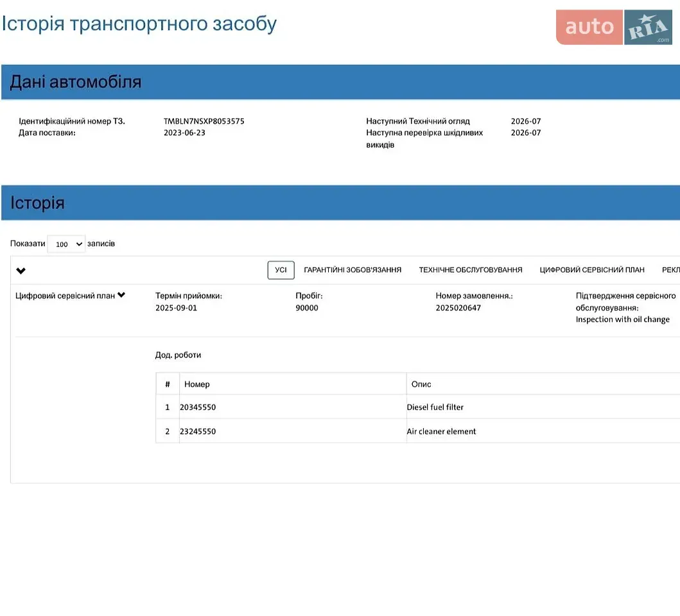Click the Номер замовлення label

click(474, 296)
